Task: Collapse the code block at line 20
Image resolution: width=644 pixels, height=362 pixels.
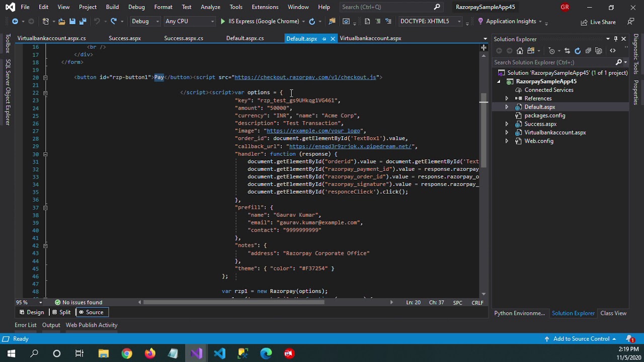Action: (45, 77)
